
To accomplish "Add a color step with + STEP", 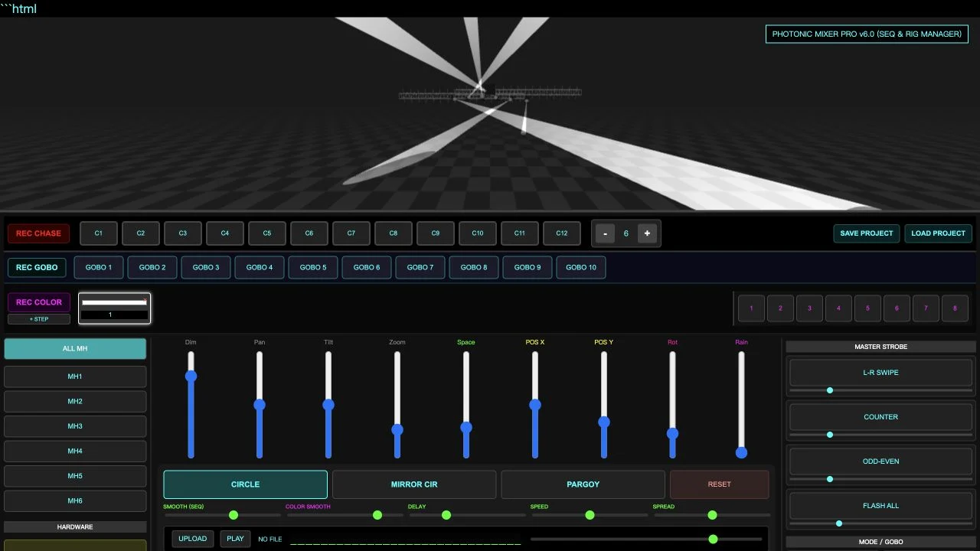I will click(x=39, y=319).
